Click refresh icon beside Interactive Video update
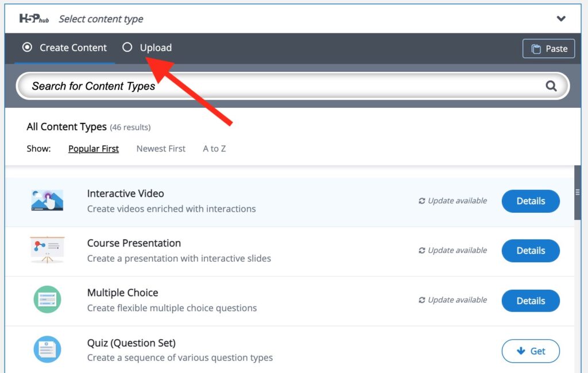588x373 pixels. pyautogui.click(x=422, y=201)
